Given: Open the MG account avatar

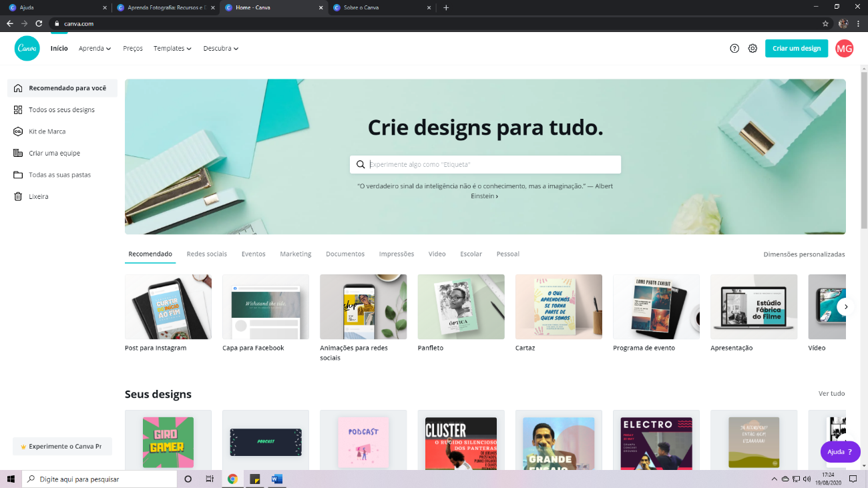Looking at the screenshot, I should pos(845,48).
